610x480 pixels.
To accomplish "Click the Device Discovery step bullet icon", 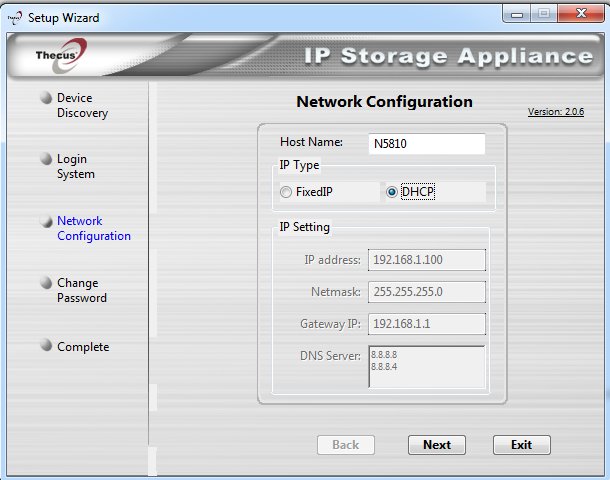I will 45,98.
